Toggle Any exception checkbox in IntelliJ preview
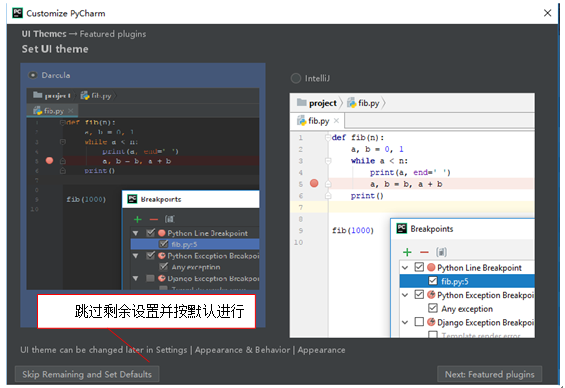565x388 pixels. (x=432, y=308)
